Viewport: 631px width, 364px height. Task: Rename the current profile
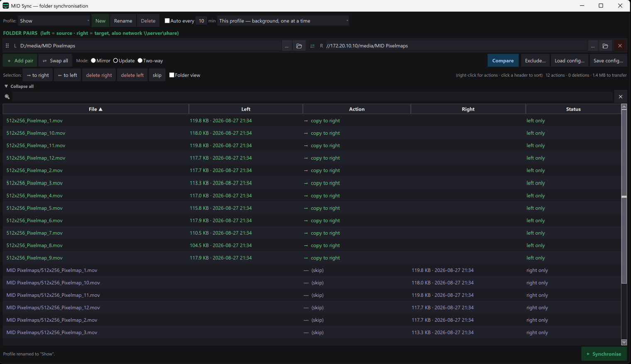[x=123, y=21]
